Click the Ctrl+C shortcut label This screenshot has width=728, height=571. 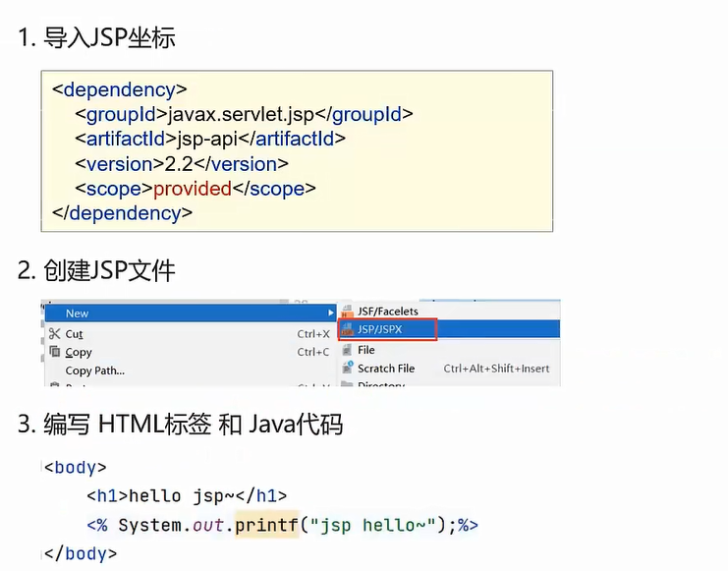(x=313, y=352)
